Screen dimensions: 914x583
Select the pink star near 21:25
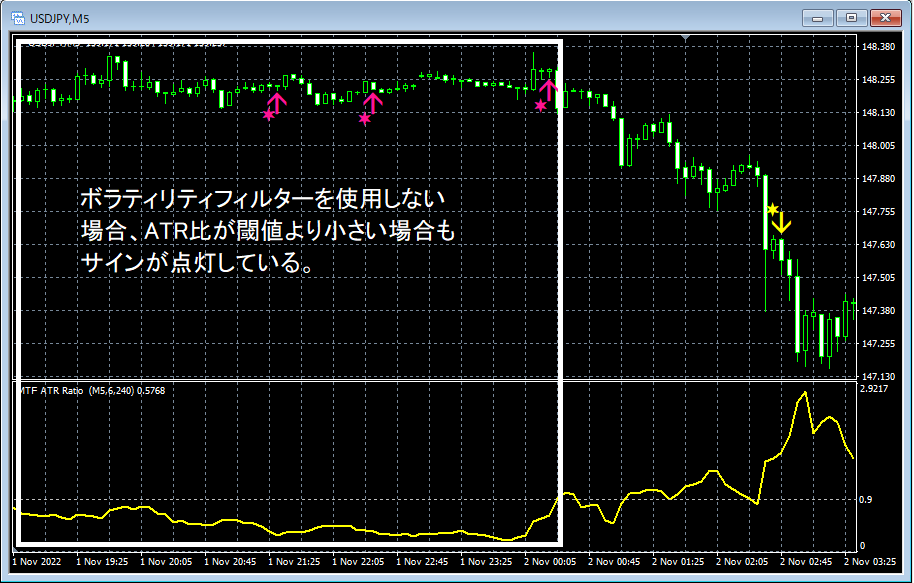[x=268, y=115]
